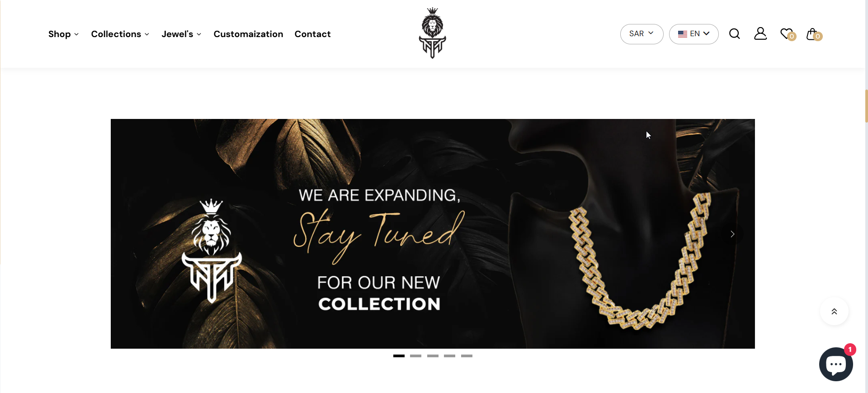868x393 pixels.
Task: Expand the Jewel's menu
Action: coord(181,34)
